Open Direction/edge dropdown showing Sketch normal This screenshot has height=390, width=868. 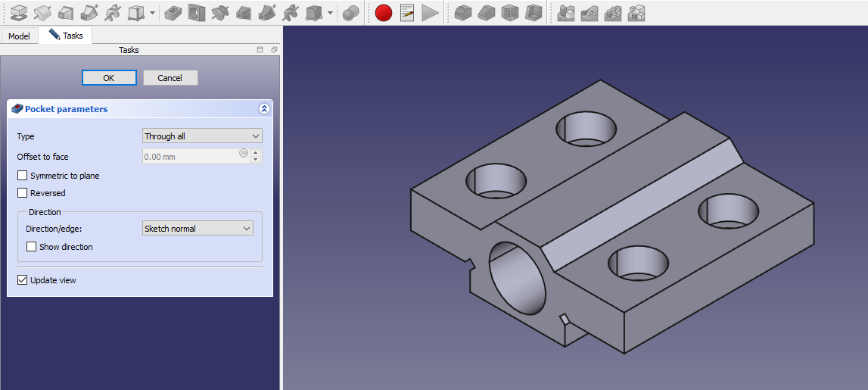coord(198,229)
